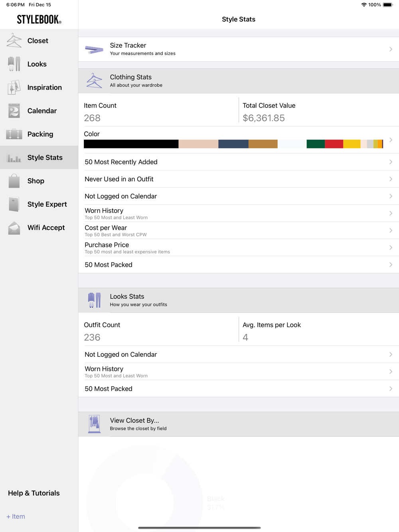Expand Size Tracker chevron
399x532 pixels.
(391, 49)
